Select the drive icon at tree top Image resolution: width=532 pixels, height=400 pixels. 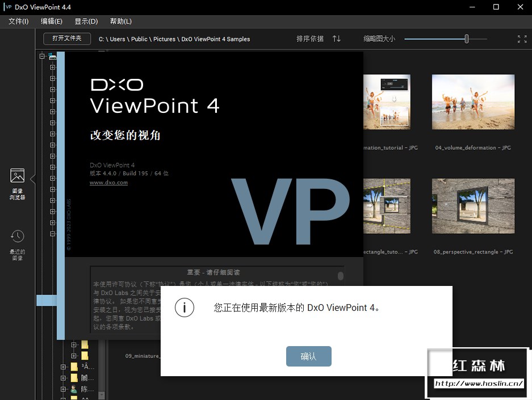[x=52, y=56]
